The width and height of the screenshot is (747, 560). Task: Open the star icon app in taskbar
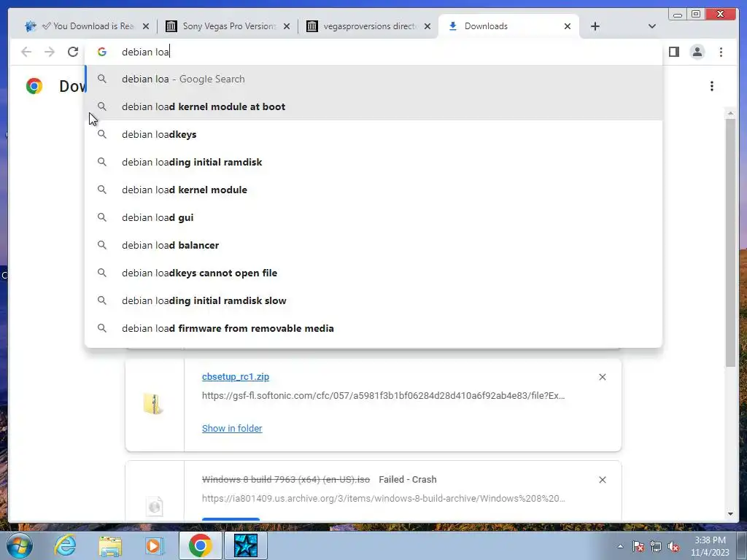click(246, 545)
